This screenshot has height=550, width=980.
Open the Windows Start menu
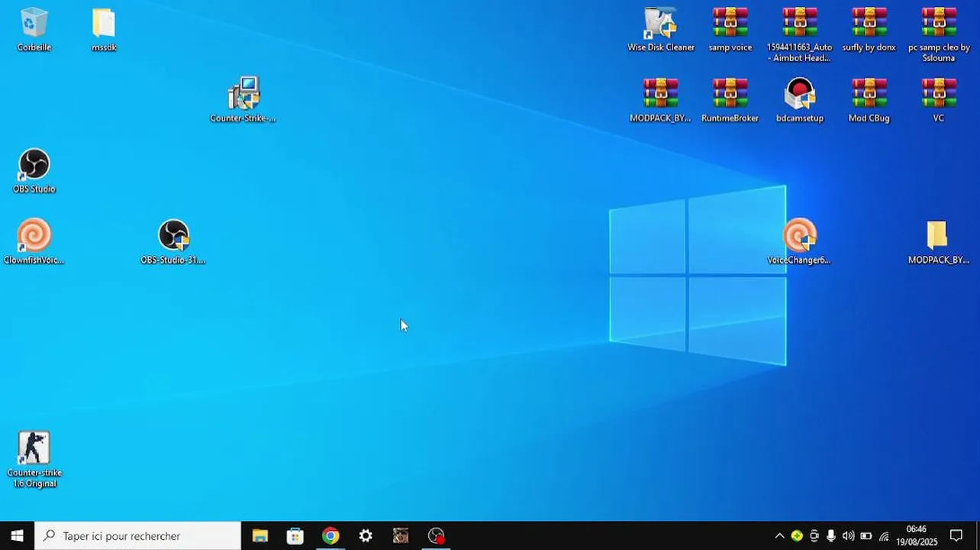click(17, 535)
